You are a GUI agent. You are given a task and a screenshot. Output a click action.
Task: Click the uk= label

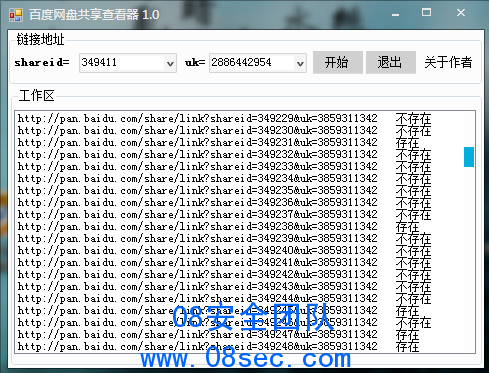tap(195, 62)
